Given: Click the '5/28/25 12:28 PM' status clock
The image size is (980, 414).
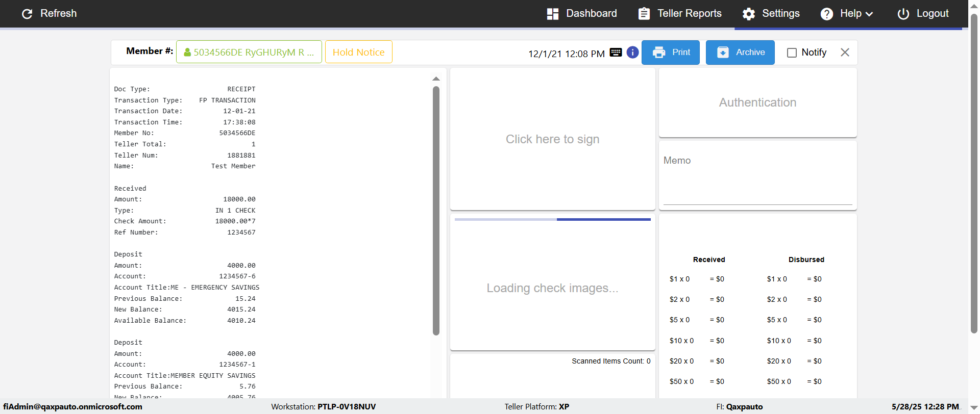Looking at the screenshot, I should [926, 407].
